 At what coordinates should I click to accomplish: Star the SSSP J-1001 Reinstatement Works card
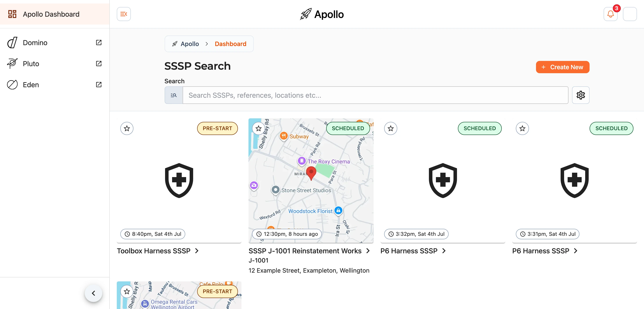point(259,128)
